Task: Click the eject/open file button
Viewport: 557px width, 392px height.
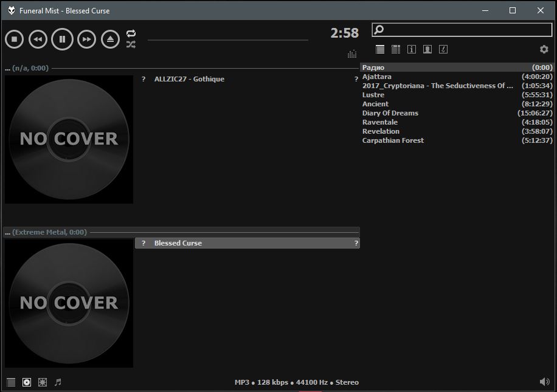Action: pyautogui.click(x=110, y=40)
